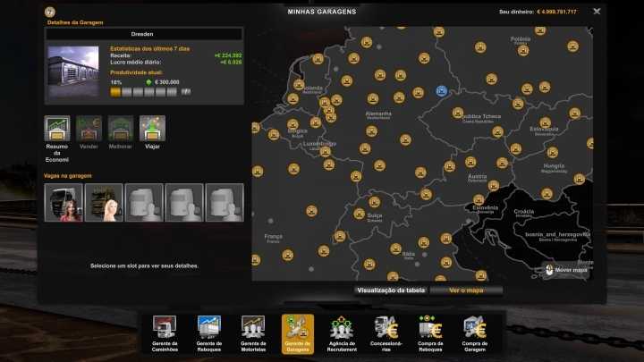The width and height of the screenshot is (644, 362).
Task: Click garage marker directly above Eslovênia label
Action: point(479,200)
